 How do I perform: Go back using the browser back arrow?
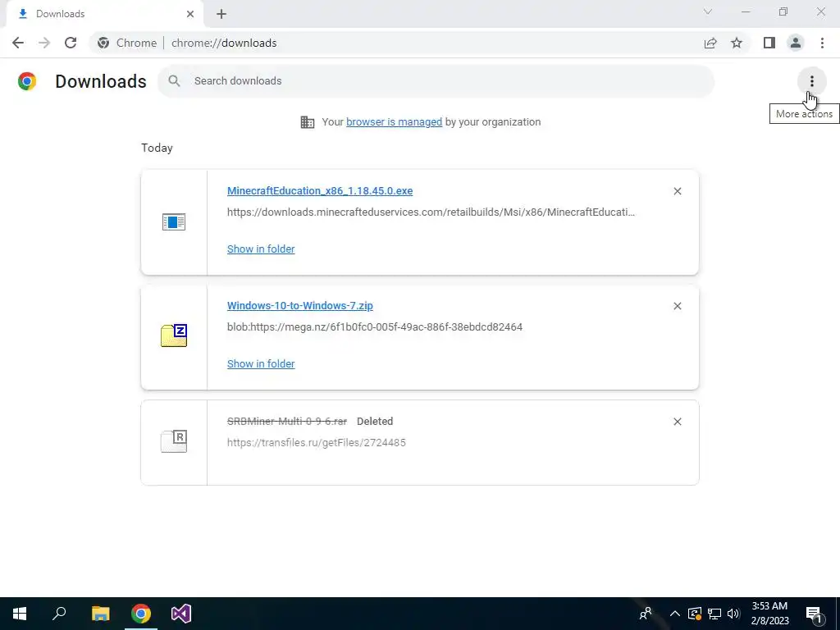point(18,43)
